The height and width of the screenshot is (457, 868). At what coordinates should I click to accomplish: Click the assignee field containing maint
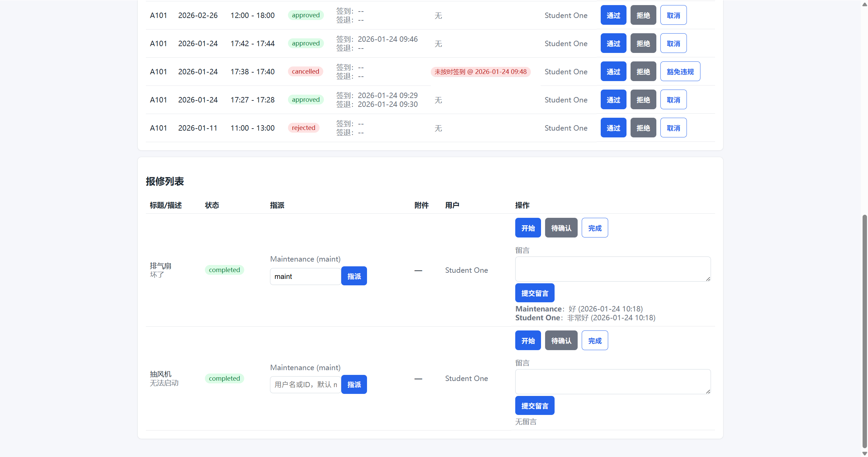305,277
